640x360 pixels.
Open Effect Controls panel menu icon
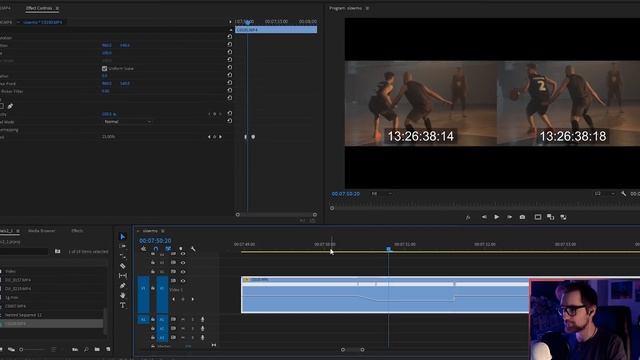click(x=57, y=8)
